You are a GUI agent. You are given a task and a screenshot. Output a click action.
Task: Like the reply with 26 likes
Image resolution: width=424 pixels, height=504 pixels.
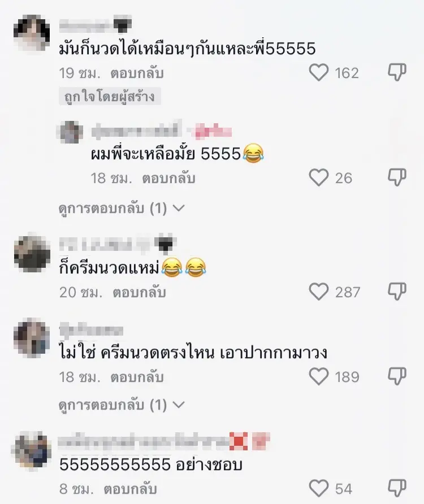[318, 177]
